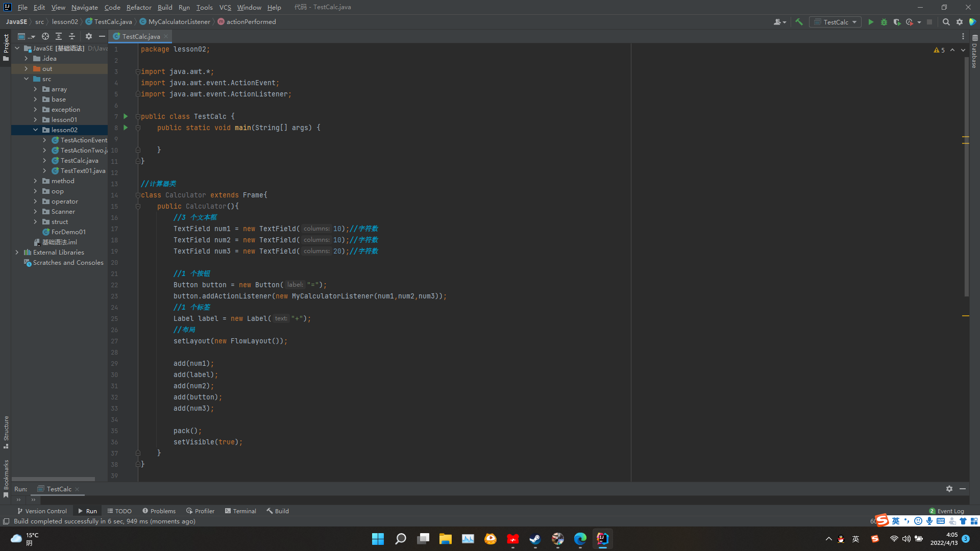Open the Refactor menu
Viewport: 980px width, 551px height.
[x=139, y=7]
